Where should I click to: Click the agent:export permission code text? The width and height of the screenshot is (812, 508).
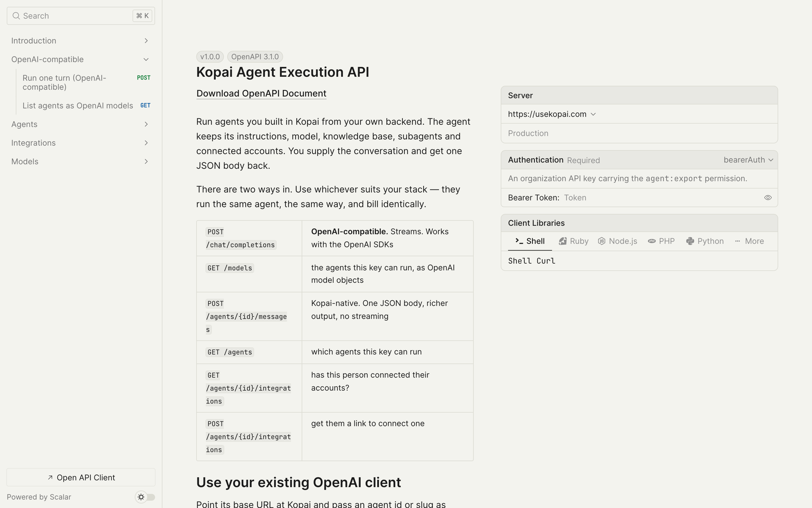pos(674,179)
